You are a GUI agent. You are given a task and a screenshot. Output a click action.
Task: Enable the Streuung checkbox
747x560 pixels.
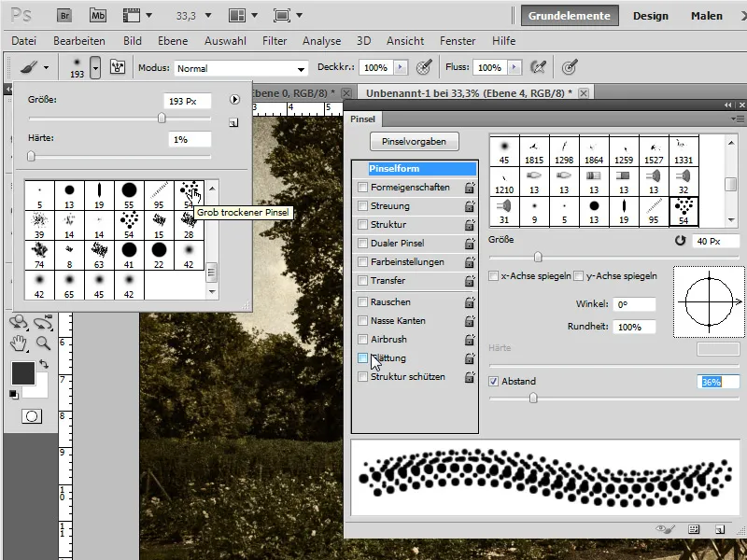[362, 205]
